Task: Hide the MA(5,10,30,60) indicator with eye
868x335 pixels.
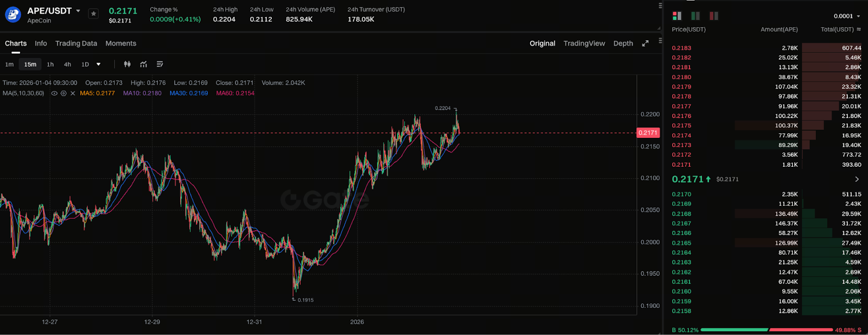Action: [x=54, y=93]
